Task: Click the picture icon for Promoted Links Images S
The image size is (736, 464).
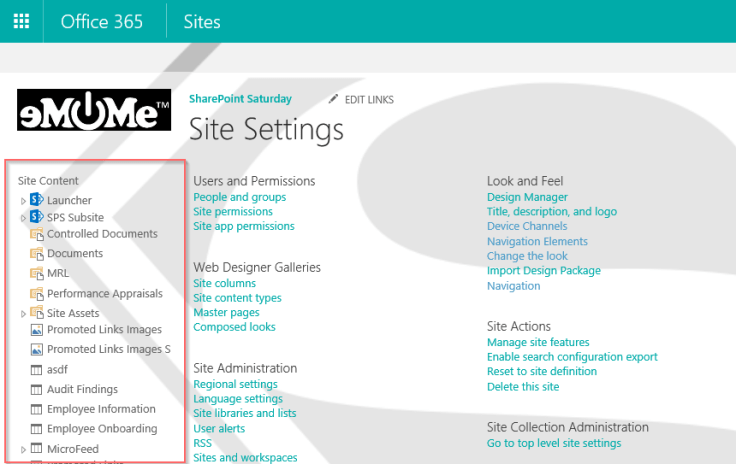Action: pyautogui.click(x=37, y=350)
